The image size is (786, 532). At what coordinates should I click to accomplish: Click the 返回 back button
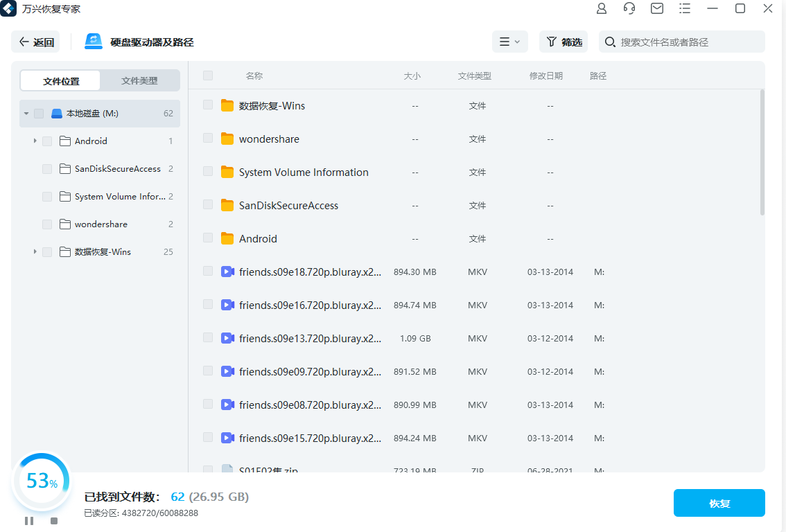[35, 42]
